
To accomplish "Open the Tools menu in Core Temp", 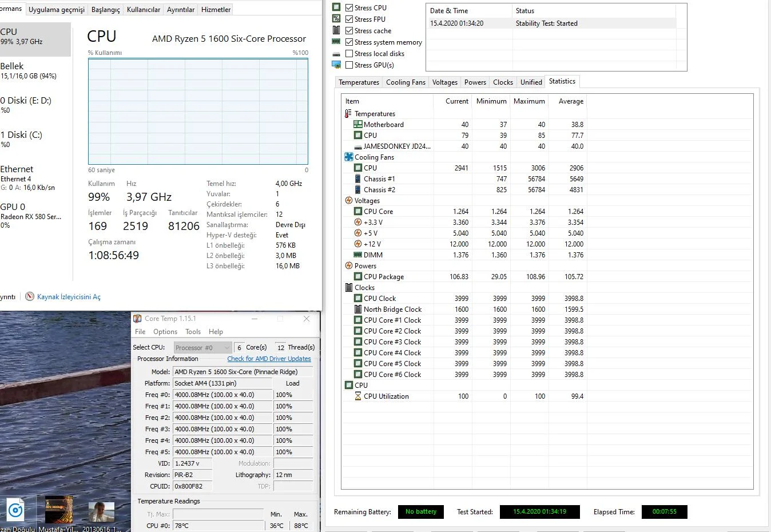I will (x=193, y=332).
